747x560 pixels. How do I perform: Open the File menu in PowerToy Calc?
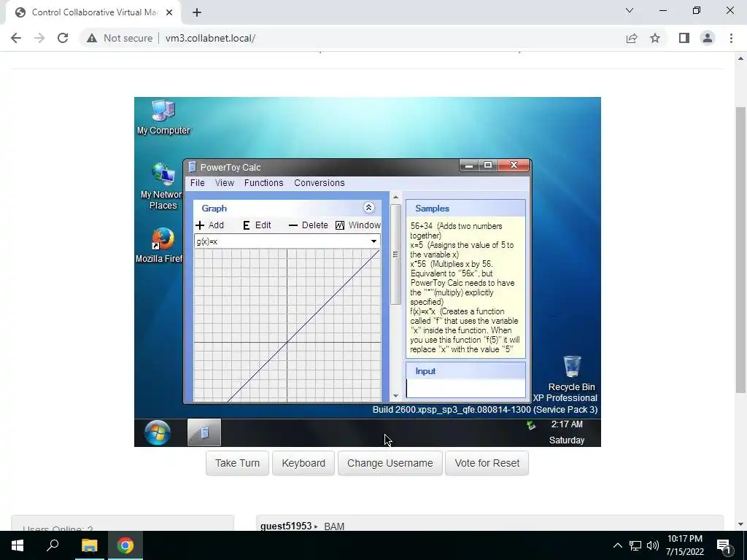point(197,183)
